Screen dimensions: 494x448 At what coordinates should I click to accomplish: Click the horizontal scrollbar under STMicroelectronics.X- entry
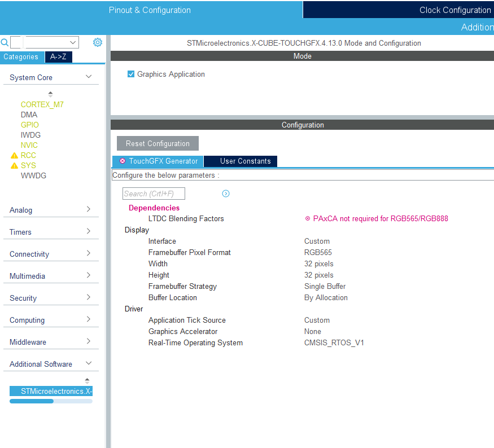tap(51, 401)
